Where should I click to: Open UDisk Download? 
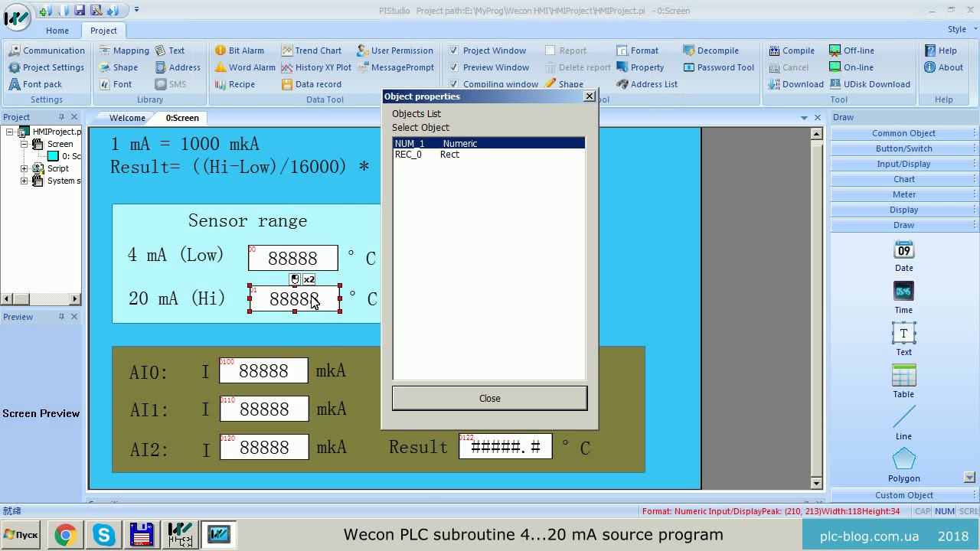(x=869, y=84)
